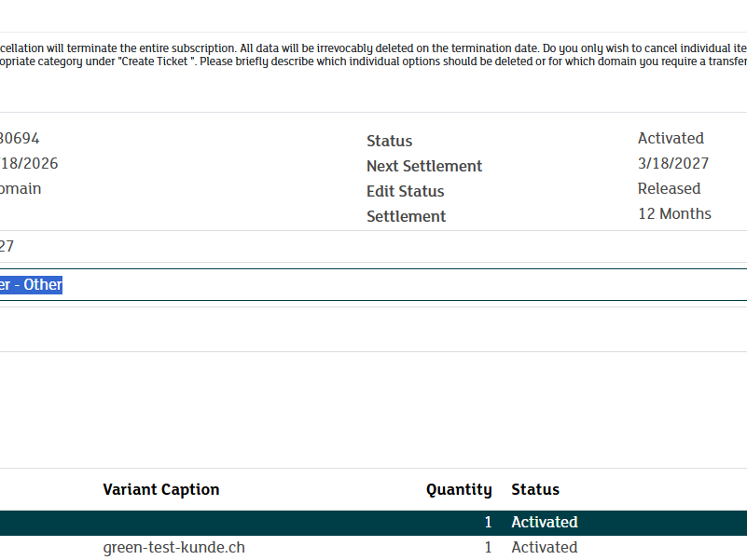Click quantity 1 in the highlighted row

click(487, 523)
